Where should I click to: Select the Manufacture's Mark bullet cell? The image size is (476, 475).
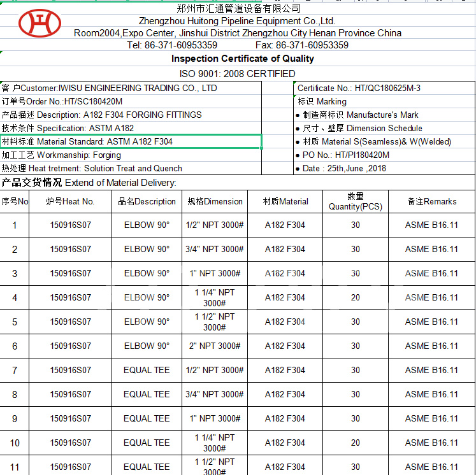click(x=384, y=115)
